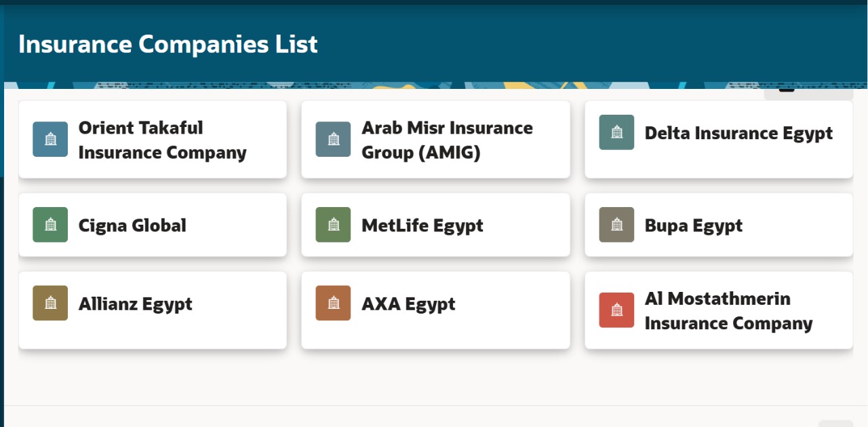
Task: Select the red Al Mostathmerin building icon
Action: (616, 310)
